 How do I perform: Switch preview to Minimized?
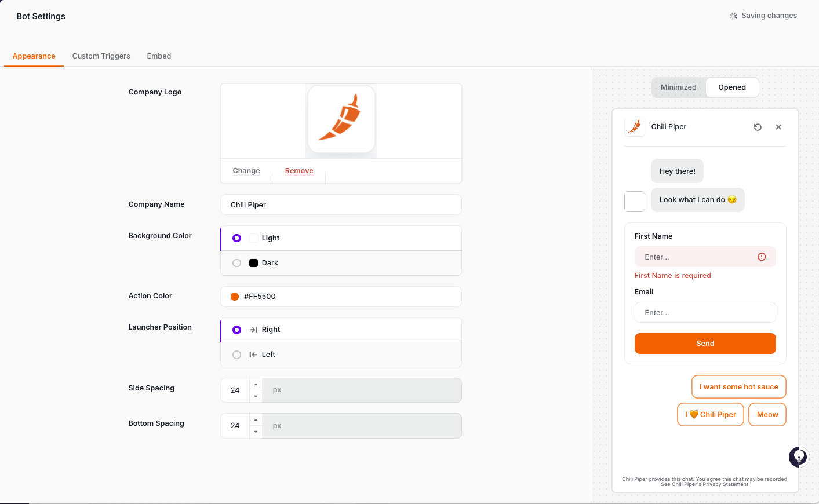point(679,87)
